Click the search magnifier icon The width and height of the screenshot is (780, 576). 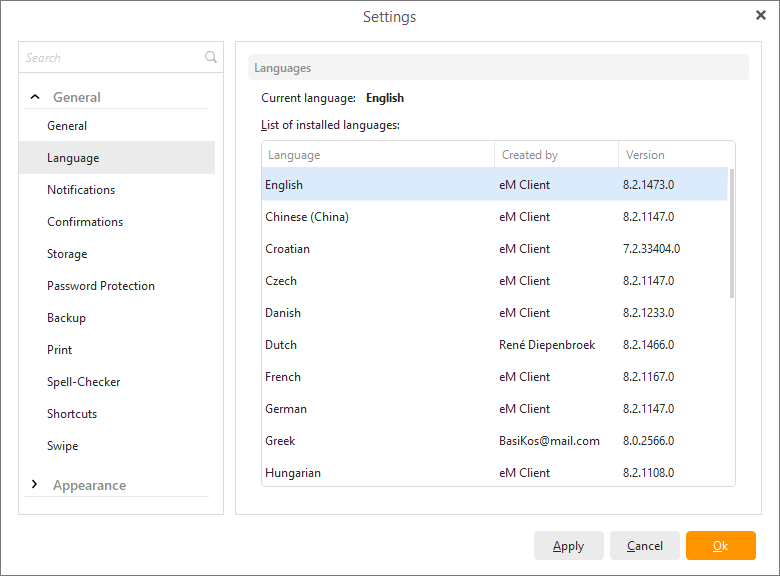210,58
